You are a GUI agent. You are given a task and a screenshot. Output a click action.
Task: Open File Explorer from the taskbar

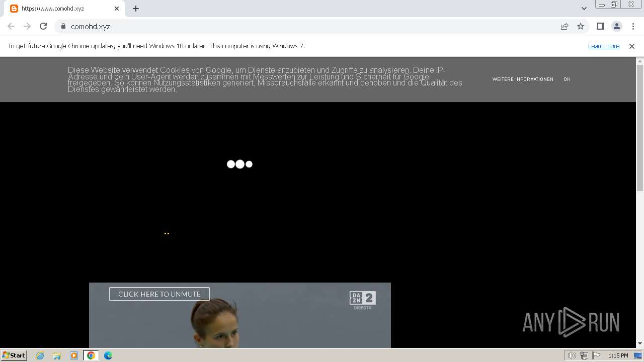point(57,355)
